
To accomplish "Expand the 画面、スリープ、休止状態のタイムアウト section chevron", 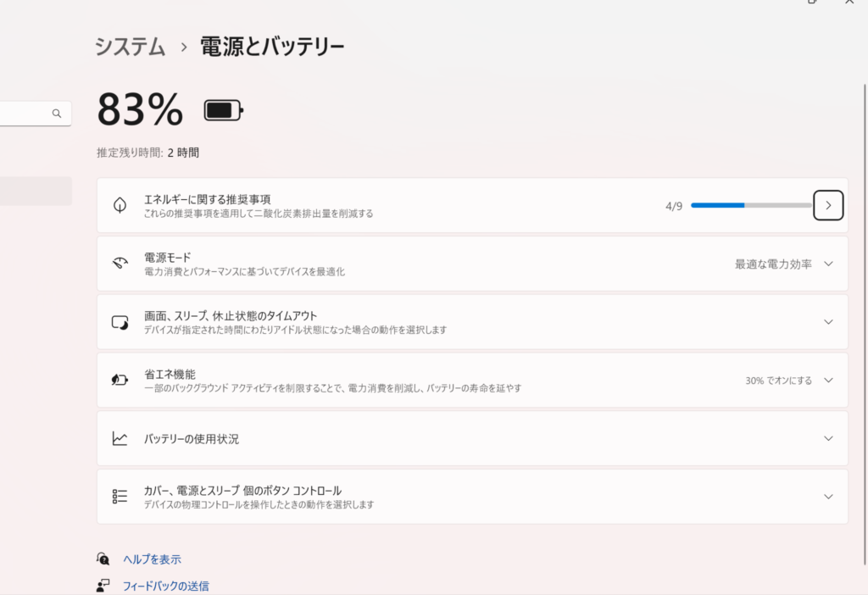I will coord(828,322).
